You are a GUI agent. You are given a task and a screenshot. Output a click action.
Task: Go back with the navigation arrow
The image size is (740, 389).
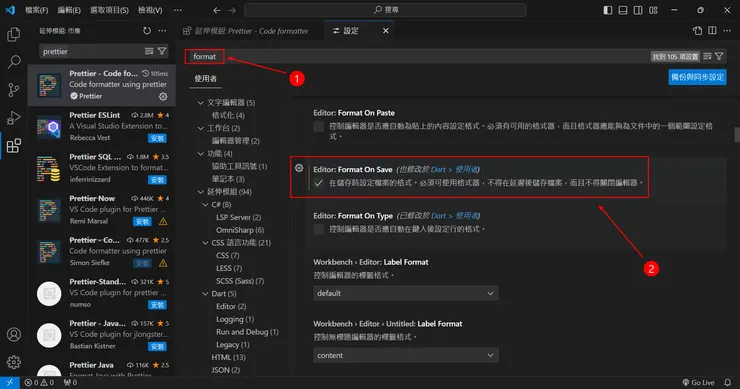[x=217, y=10]
